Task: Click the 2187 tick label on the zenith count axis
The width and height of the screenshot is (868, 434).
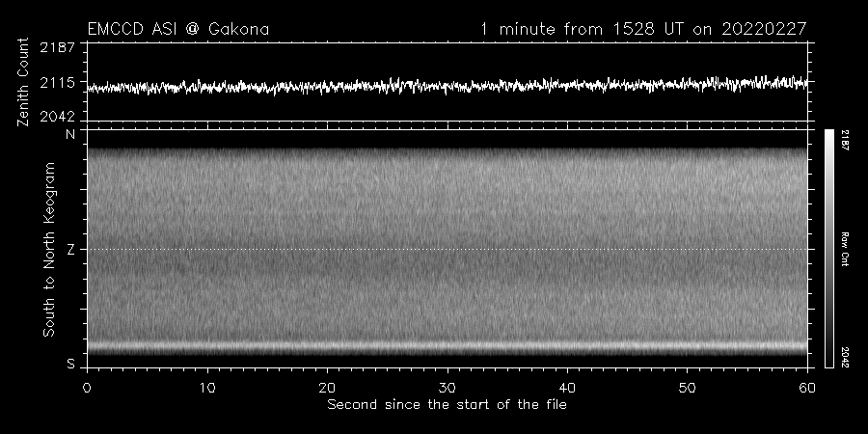Action: tap(58, 47)
